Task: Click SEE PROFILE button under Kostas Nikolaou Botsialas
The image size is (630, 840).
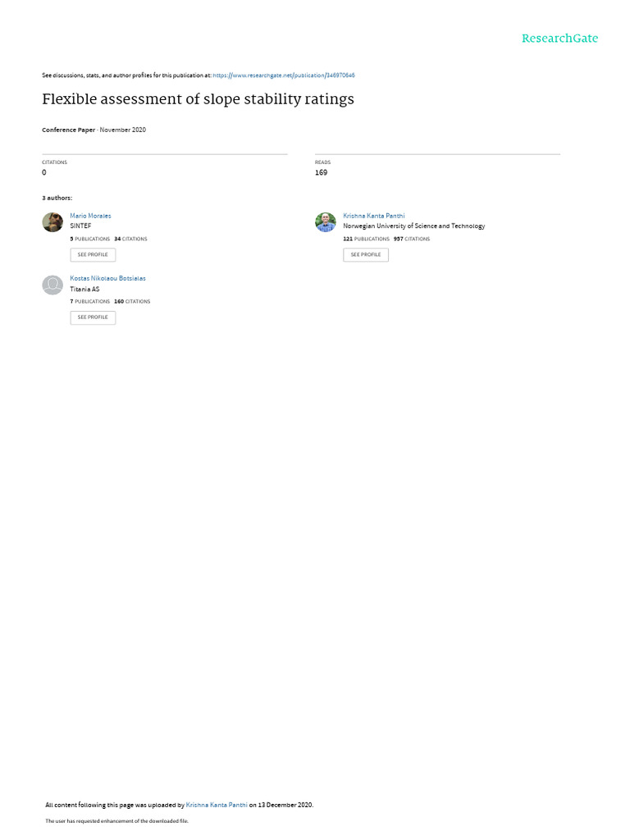Action: point(93,317)
